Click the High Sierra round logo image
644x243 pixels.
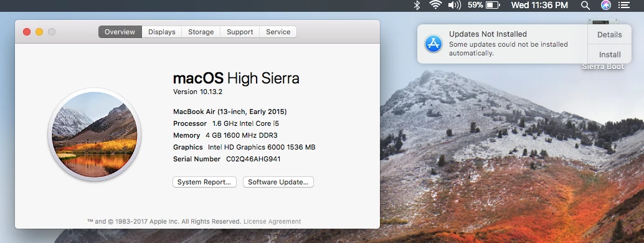(x=95, y=135)
